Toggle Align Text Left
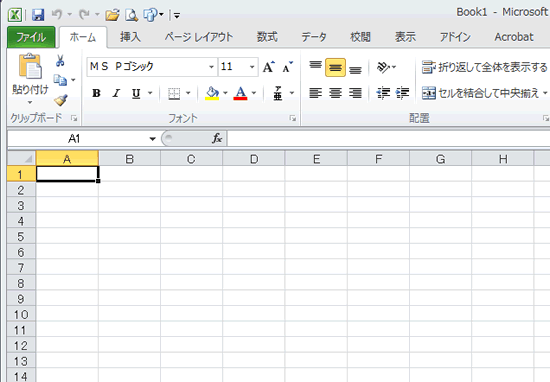550x382 pixels. [x=315, y=93]
